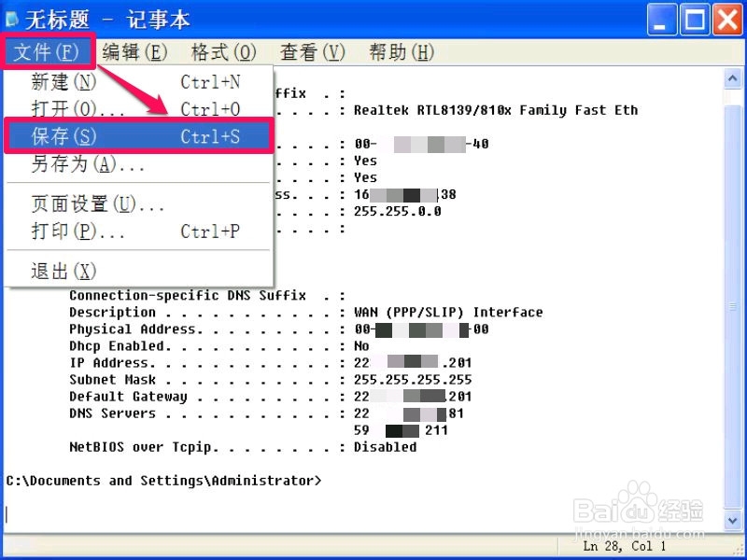Click the vertical scrollbar down arrow
Screen dimensions: 747x560
pos(733,520)
